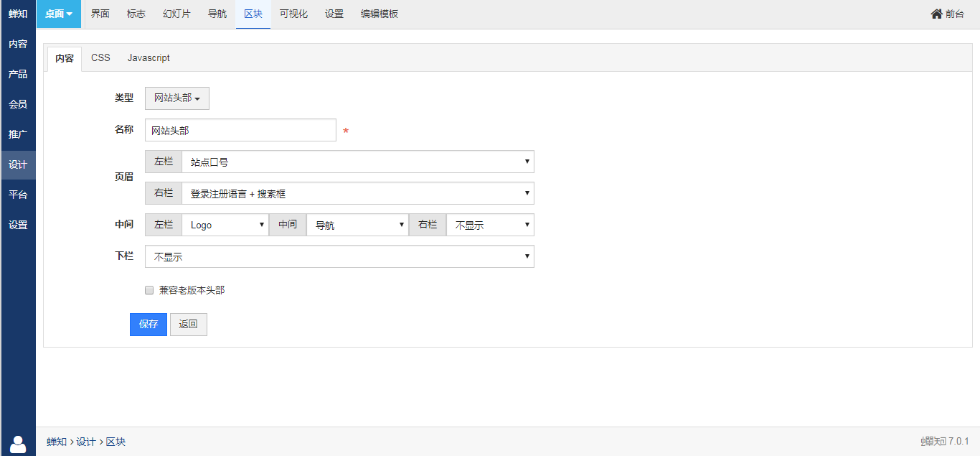Click the 返回 button
Viewport: 980px width, 456px height.
189,324
